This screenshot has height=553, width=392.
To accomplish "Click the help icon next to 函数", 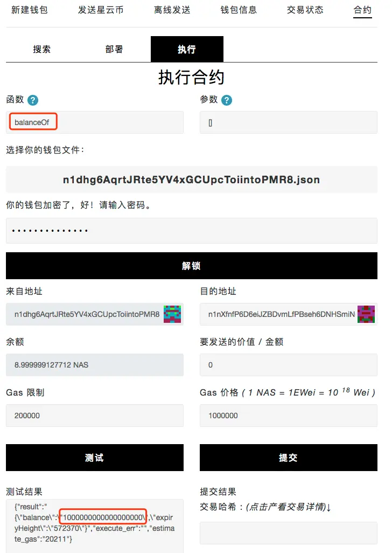I will [33, 100].
